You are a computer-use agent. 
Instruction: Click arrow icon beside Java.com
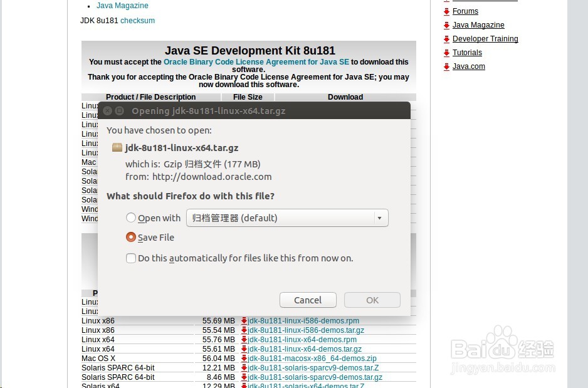[x=446, y=67]
